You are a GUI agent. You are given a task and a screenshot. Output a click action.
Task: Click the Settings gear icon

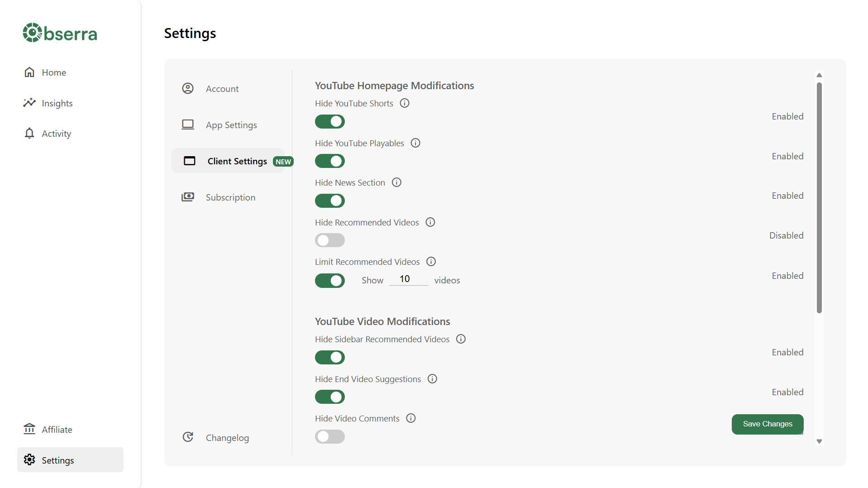pyautogui.click(x=29, y=459)
